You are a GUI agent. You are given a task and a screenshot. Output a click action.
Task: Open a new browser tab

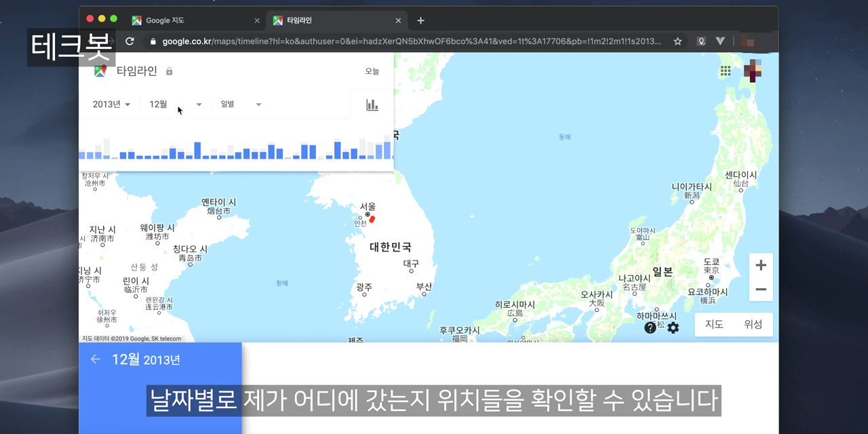click(x=420, y=20)
